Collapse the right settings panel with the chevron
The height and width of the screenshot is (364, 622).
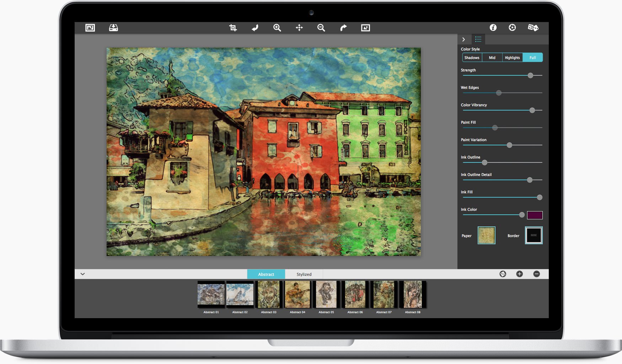(x=463, y=39)
